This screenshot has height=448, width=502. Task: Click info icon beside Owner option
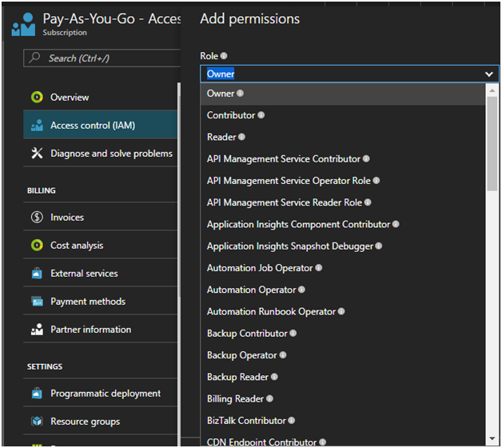click(240, 94)
